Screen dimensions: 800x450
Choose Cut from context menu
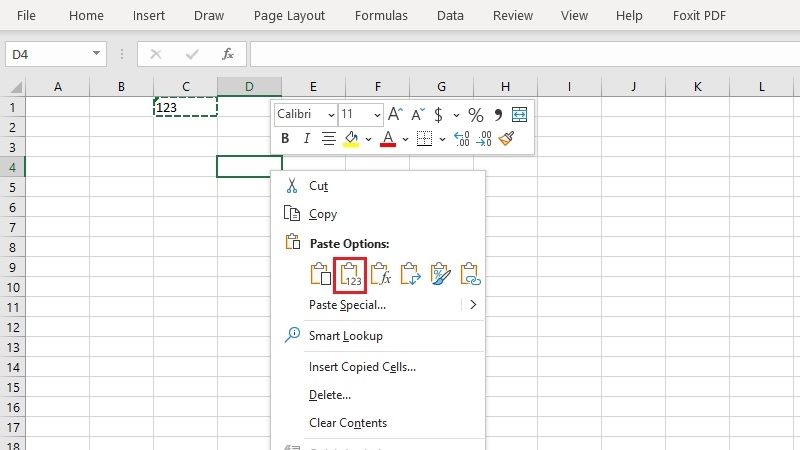(x=378, y=186)
